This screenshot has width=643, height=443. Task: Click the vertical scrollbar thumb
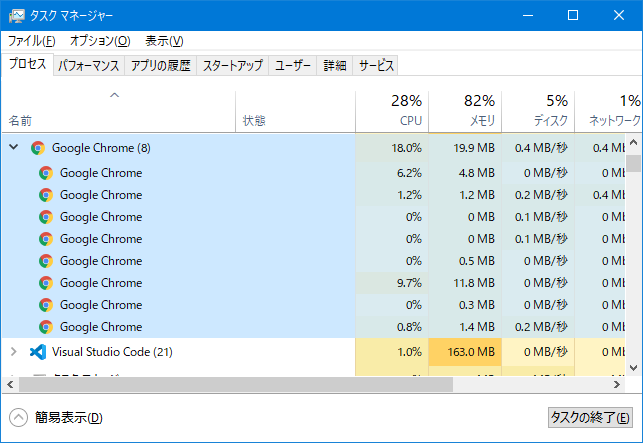[x=634, y=163]
